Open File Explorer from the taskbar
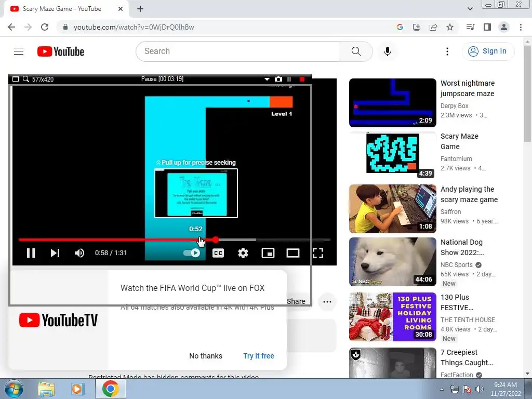Image resolution: width=532 pixels, height=399 pixels. (46, 389)
